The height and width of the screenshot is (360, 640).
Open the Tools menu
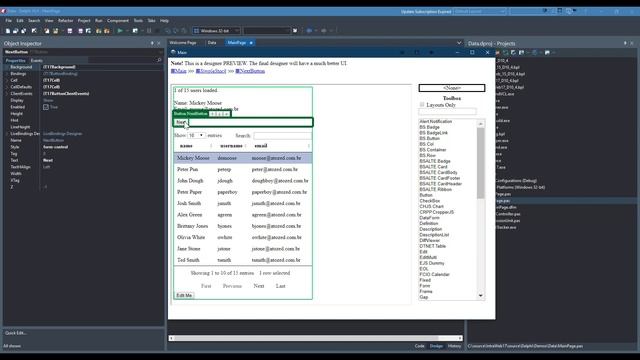click(x=138, y=20)
